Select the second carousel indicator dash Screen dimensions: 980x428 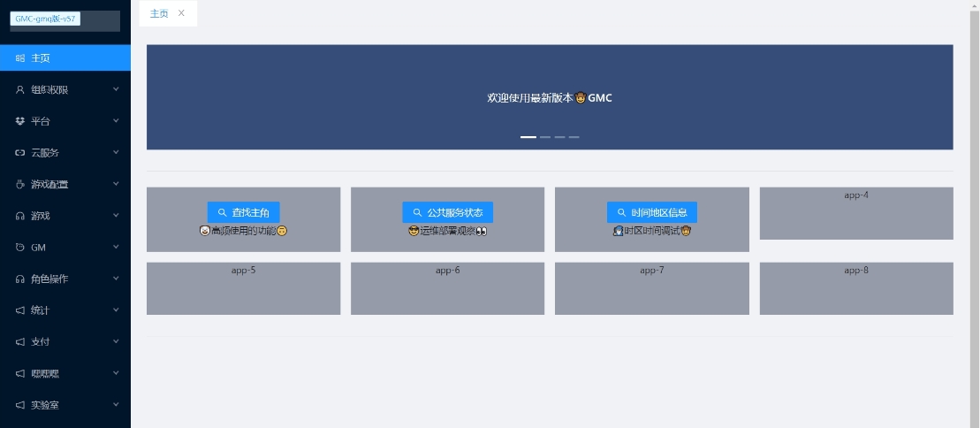545,137
